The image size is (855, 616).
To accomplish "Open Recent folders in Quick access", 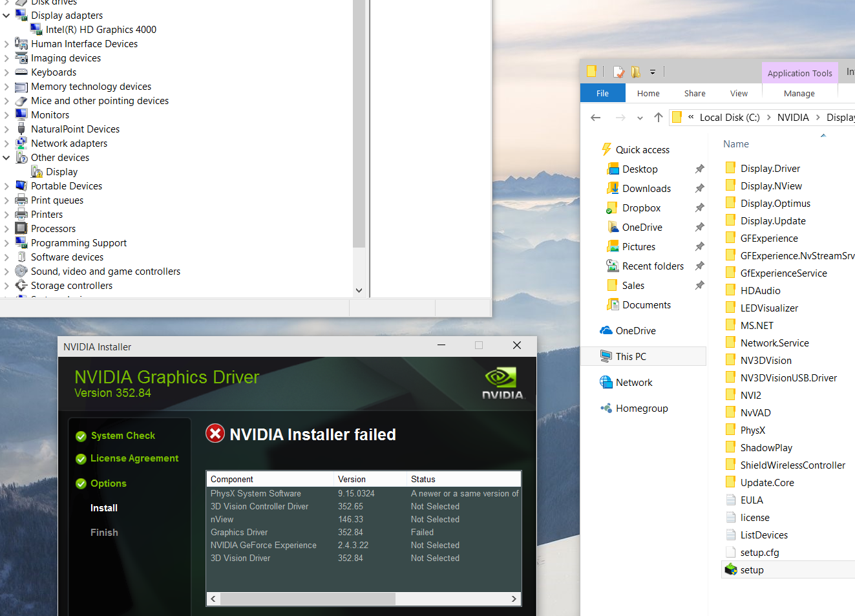I will tap(653, 266).
